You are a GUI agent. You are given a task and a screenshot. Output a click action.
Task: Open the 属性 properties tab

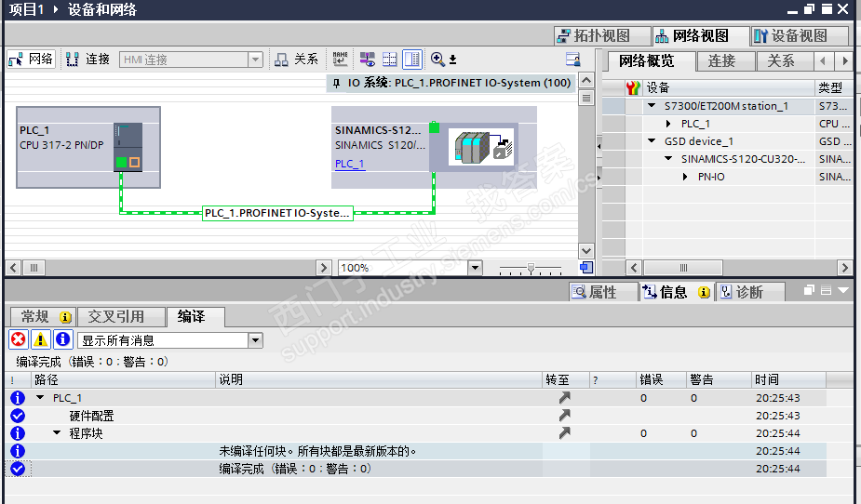pyautogui.click(x=603, y=292)
